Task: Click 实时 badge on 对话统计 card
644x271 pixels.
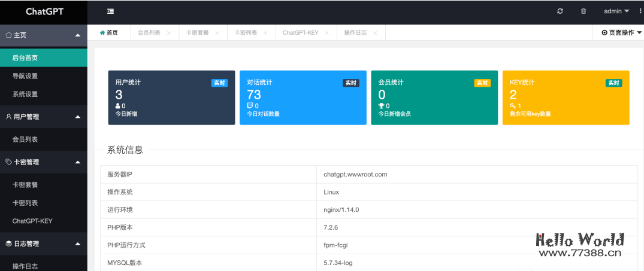Action: [x=350, y=83]
